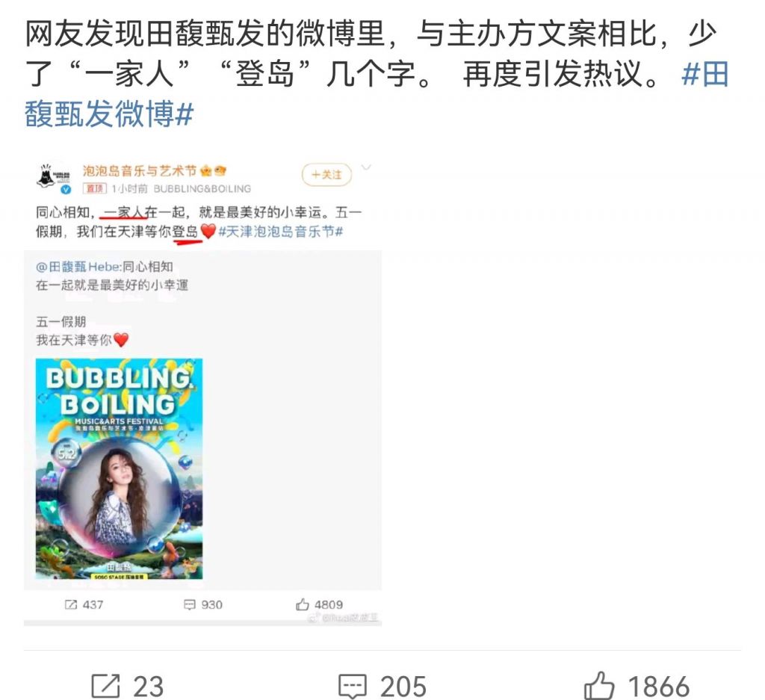
Task: Click the blue verified badge on avatar
Action: (x=66, y=190)
